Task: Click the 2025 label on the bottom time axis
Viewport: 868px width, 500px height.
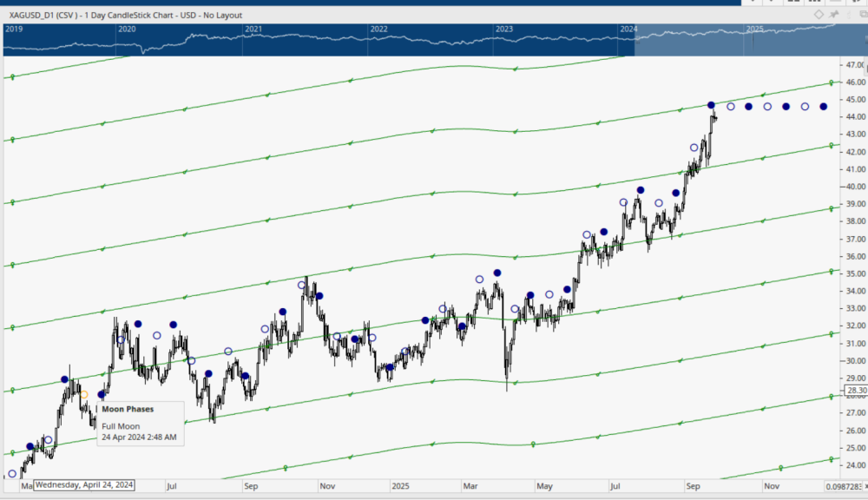Action: [400, 485]
